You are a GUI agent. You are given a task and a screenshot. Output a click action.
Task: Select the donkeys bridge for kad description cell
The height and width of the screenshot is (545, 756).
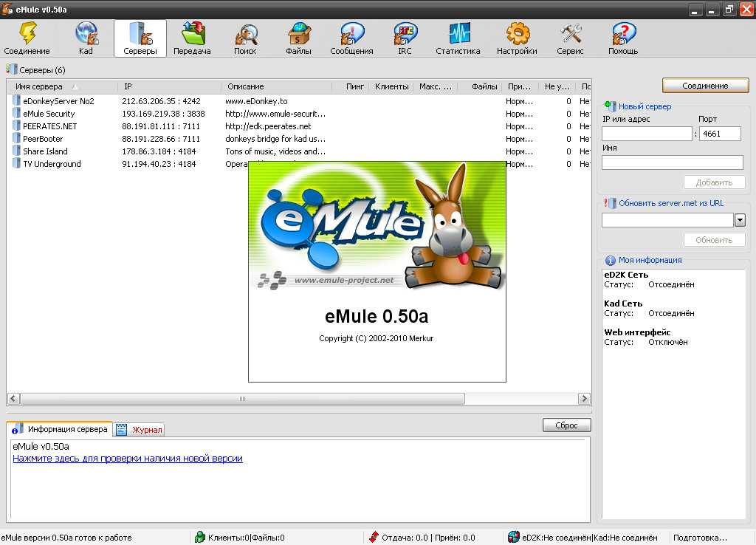point(275,138)
